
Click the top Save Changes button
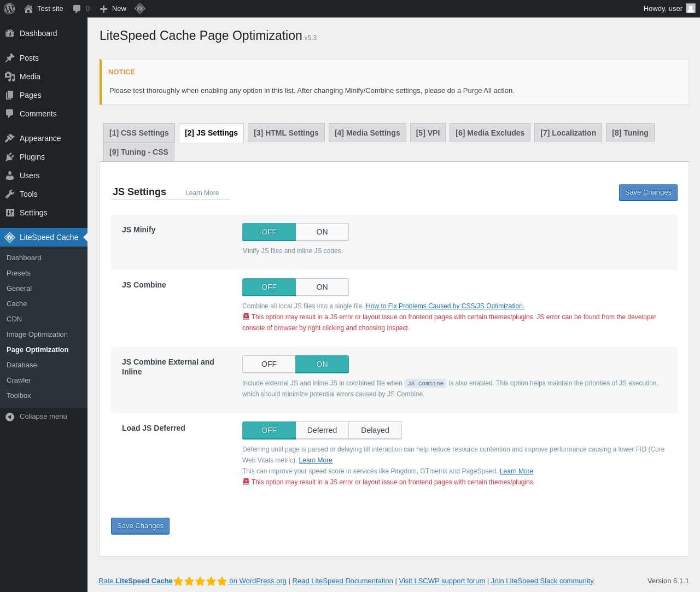click(x=647, y=192)
